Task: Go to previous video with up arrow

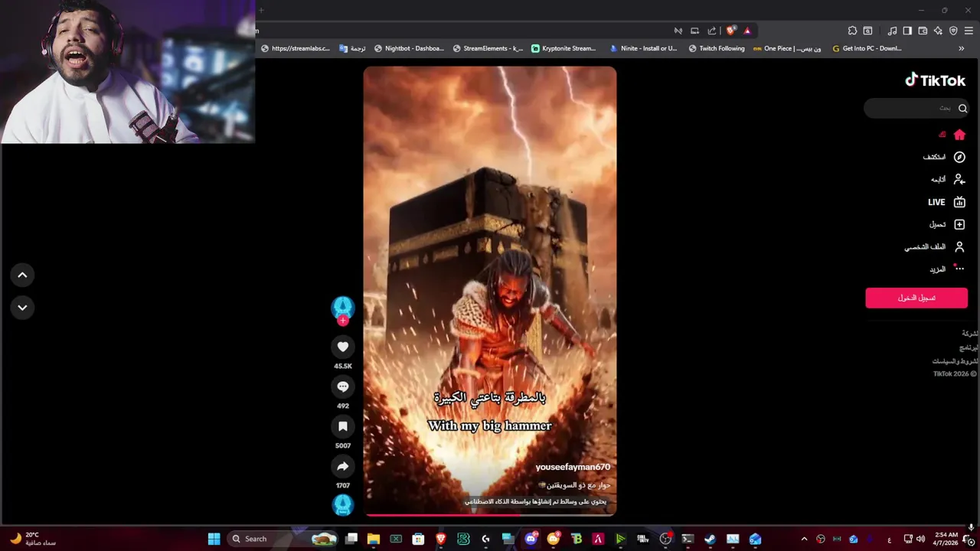Action: pos(22,275)
